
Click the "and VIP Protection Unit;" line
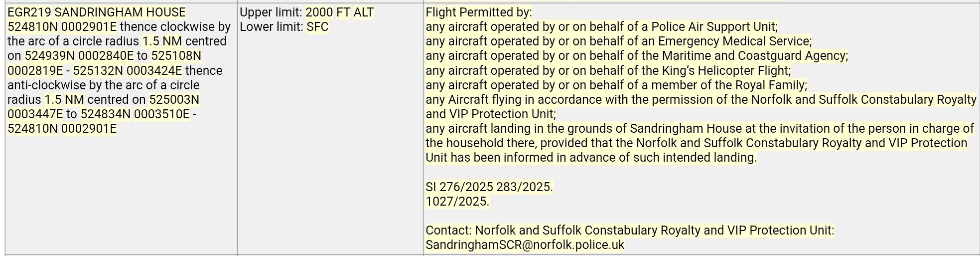point(490,114)
